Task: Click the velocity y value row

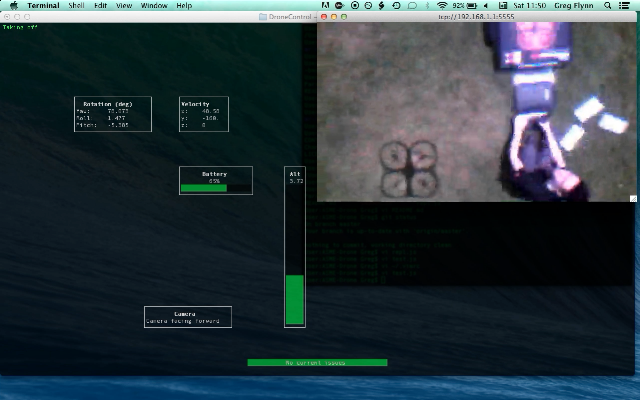Action: [x=200, y=118]
